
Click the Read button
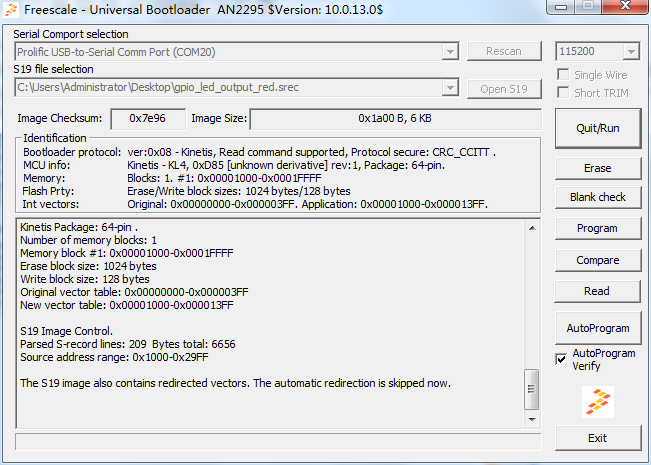coord(598,291)
